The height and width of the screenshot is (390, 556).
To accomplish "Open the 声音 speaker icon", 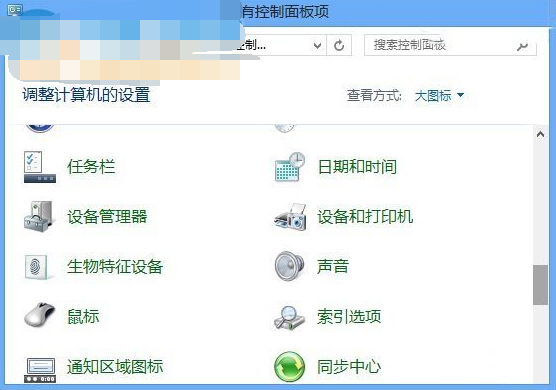I will click(x=290, y=266).
